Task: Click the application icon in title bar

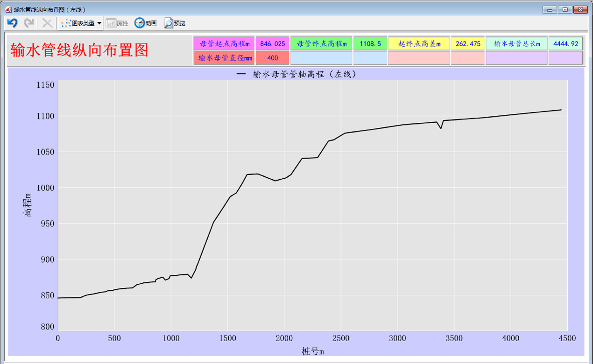Action: click(8, 9)
